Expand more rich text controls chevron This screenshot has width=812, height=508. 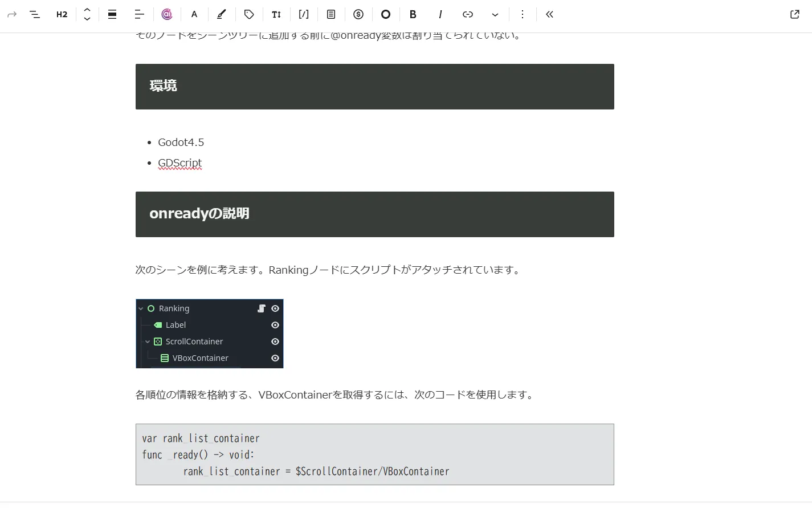[495, 14]
